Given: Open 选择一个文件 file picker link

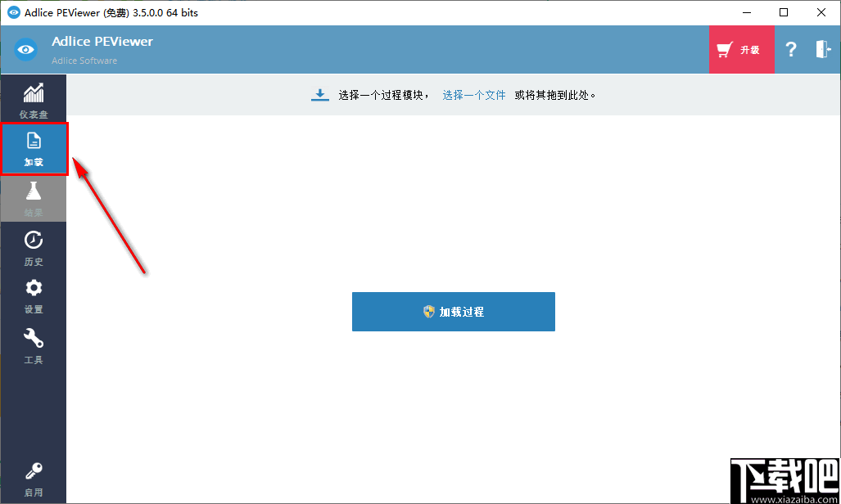Looking at the screenshot, I should pyautogui.click(x=473, y=94).
